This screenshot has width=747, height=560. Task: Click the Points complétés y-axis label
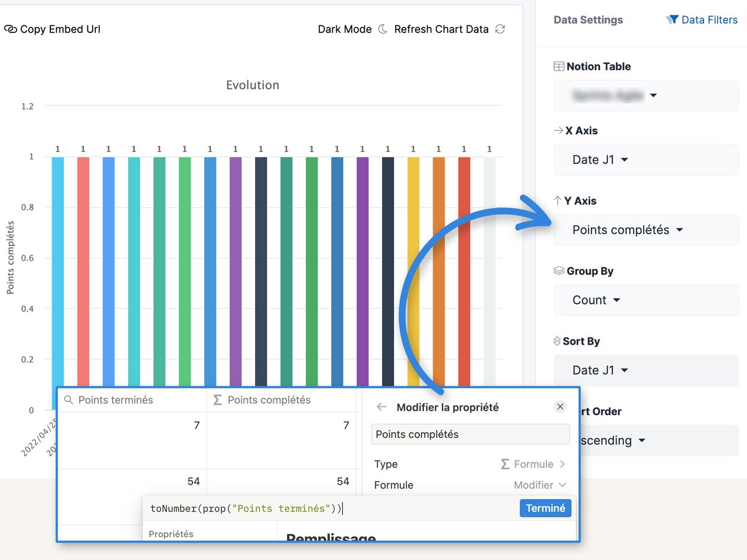tap(11, 257)
